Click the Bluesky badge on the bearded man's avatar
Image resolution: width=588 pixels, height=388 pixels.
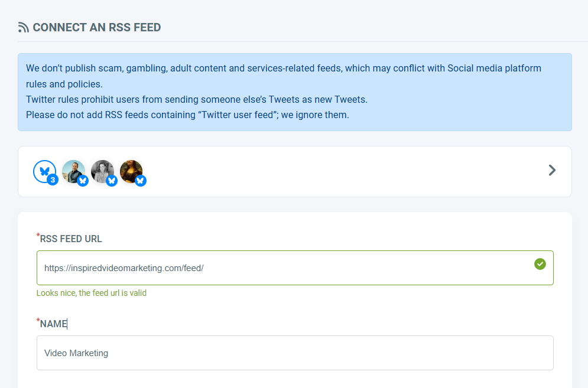coord(82,181)
